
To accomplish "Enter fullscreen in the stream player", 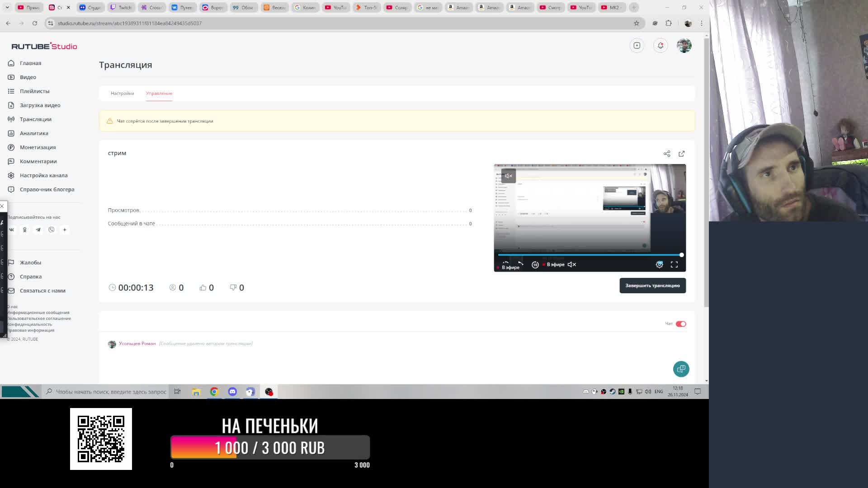I will (674, 265).
